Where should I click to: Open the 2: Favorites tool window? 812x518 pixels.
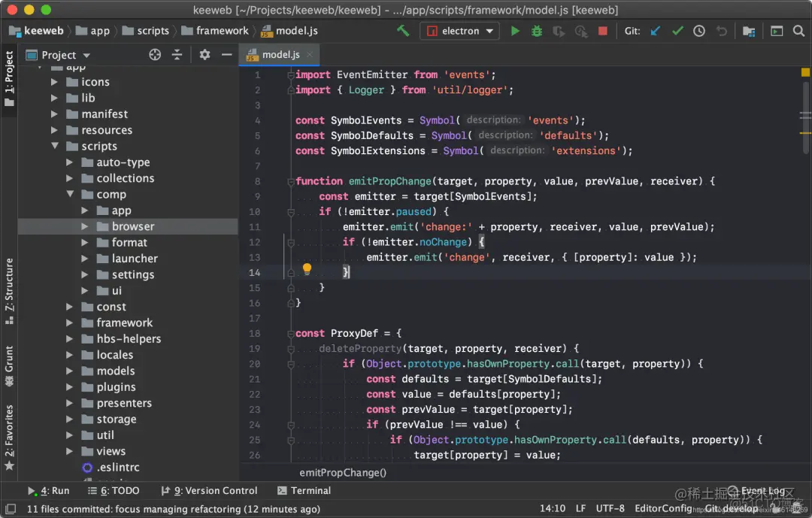point(9,438)
